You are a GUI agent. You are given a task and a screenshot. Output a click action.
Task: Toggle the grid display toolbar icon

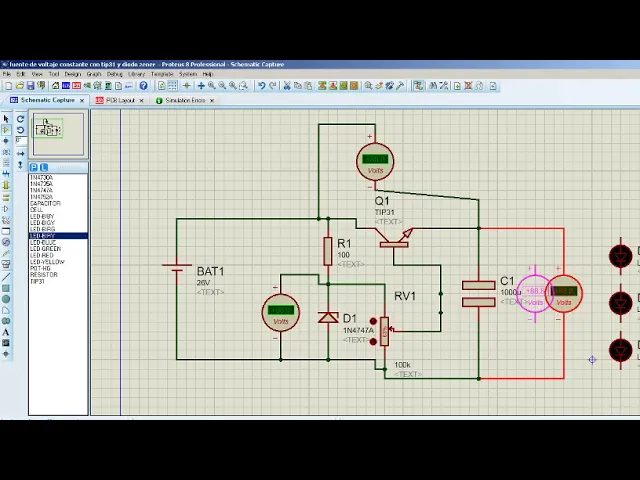[x=173, y=86]
